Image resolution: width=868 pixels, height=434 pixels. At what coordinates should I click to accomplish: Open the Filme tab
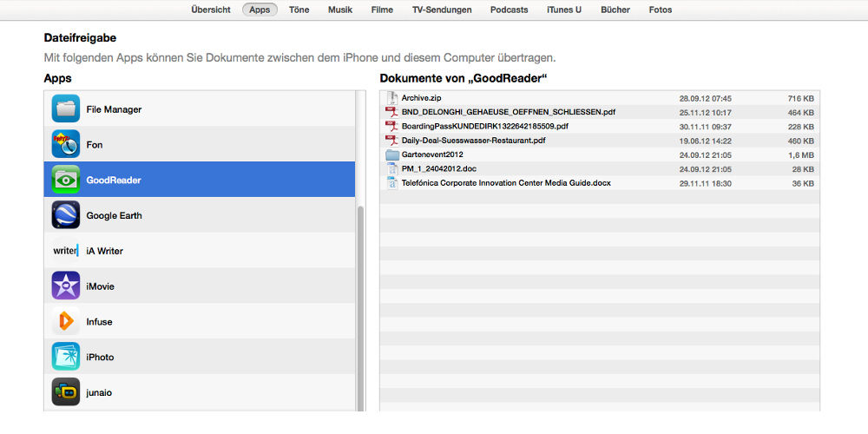pyautogui.click(x=382, y=10)
